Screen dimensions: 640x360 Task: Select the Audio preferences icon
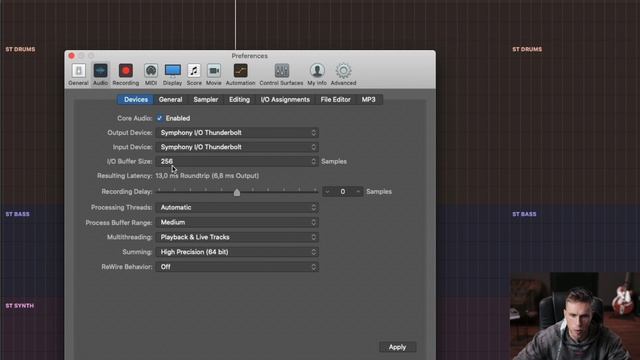click(x=100, y=74)
